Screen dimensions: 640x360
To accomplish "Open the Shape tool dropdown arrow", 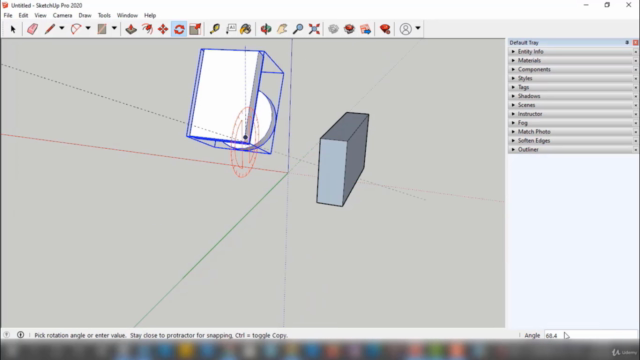I will click(114, 29).
